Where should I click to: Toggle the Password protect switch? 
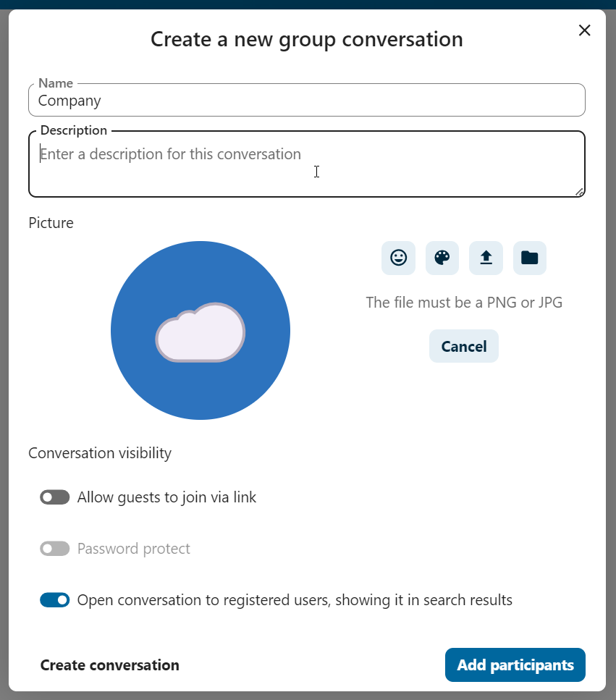(x=55, y=549)
